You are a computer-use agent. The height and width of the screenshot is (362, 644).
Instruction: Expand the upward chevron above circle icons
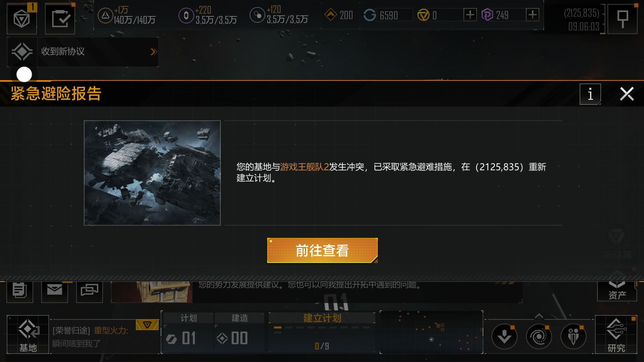(x=539, y=316)
